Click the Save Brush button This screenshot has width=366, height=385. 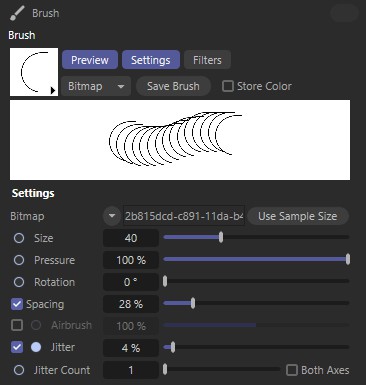point(173,86)
